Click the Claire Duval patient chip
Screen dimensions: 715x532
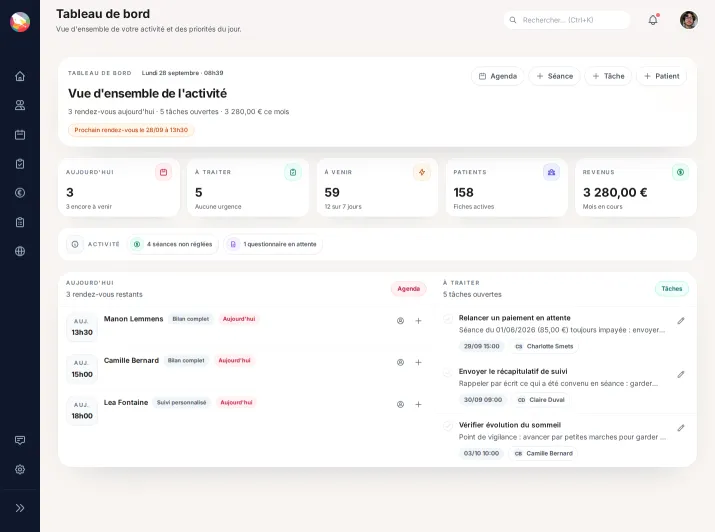click(541, 400)
